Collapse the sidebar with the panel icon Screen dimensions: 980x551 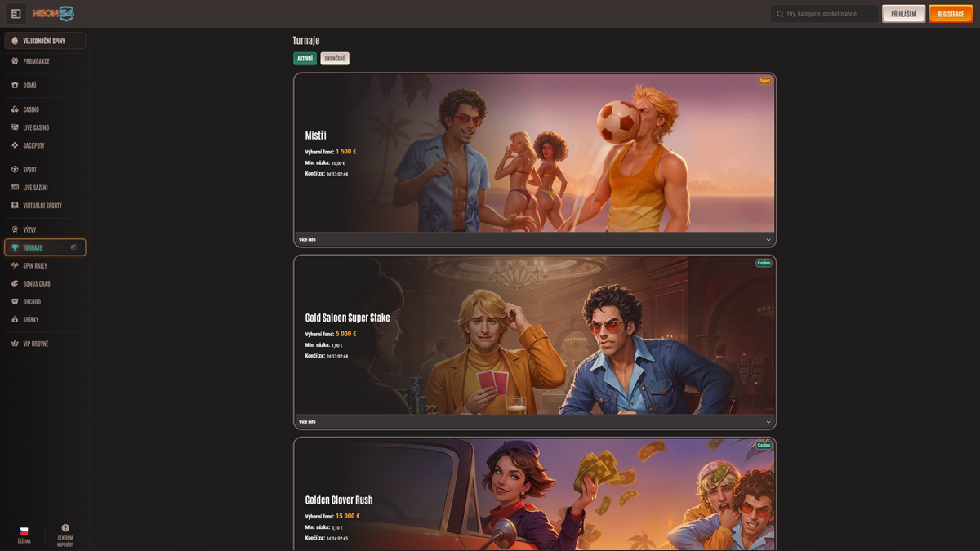[x=16, y=14]
